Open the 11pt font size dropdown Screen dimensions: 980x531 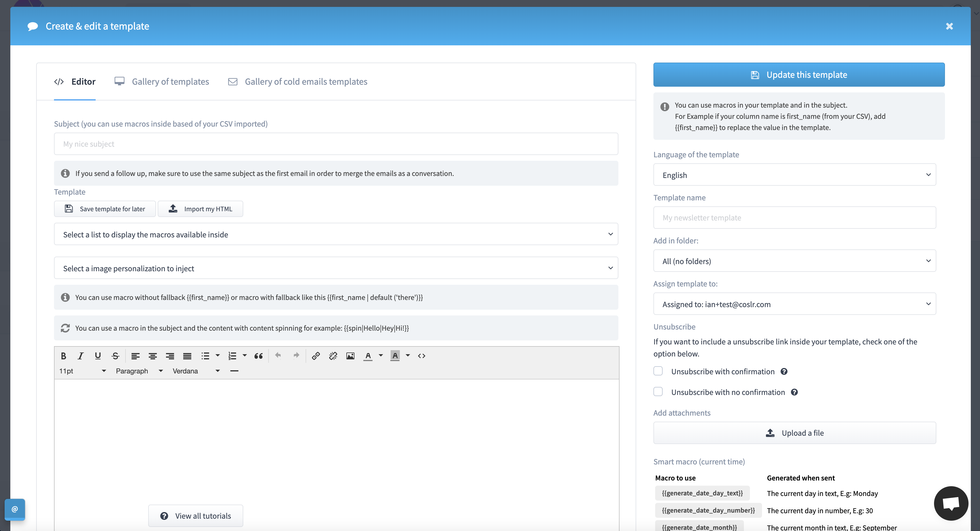(x=82, y=371)
